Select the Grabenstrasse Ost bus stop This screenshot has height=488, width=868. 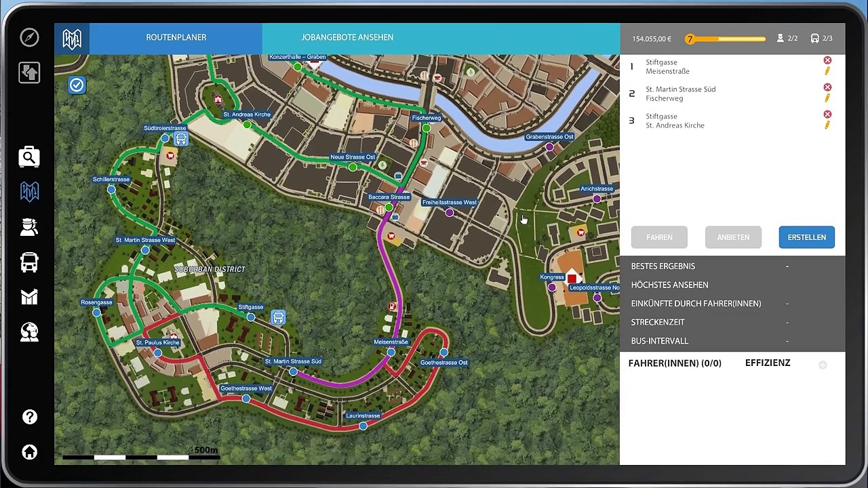click(x=549, y=147)
